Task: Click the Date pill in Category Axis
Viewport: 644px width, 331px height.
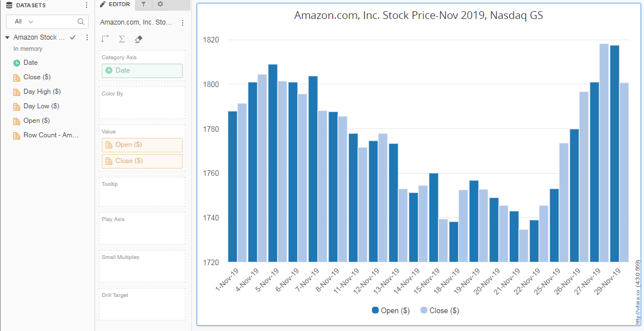Action: click(x=142, y=71)
